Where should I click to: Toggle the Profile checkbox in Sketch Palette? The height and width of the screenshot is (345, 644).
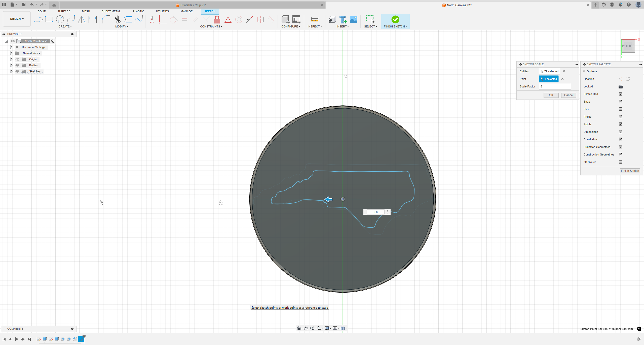pos(621,116)
